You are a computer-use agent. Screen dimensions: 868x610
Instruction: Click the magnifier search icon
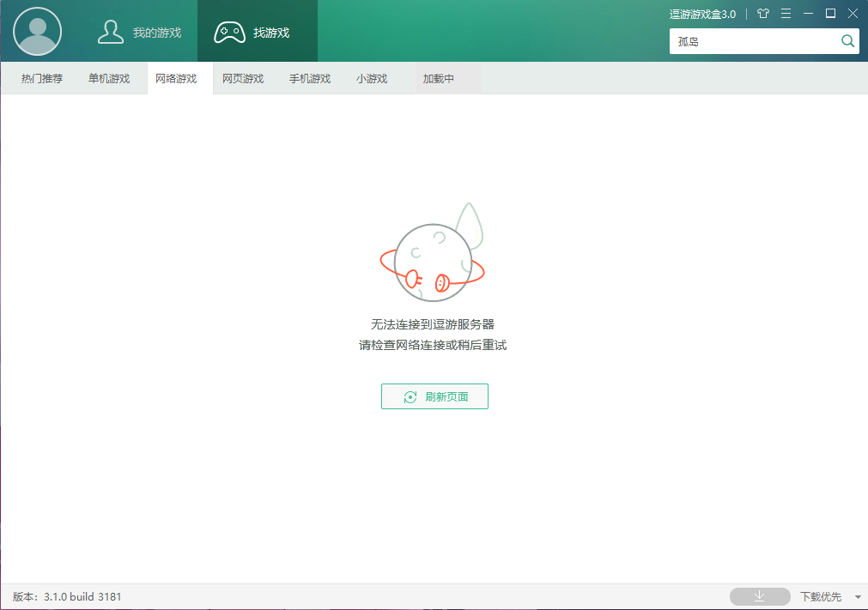pyautogui.click(x=847, y=41)
